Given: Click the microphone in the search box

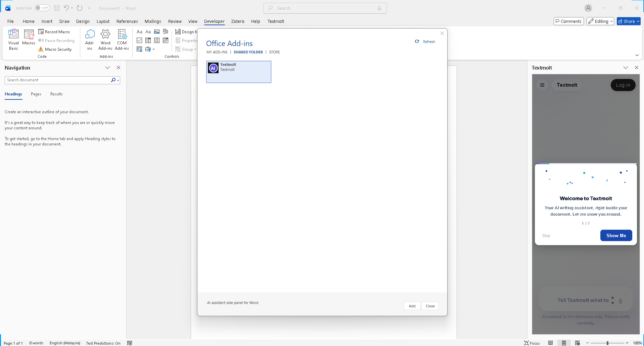Looking at the screenshot, I should click(379, 8).
